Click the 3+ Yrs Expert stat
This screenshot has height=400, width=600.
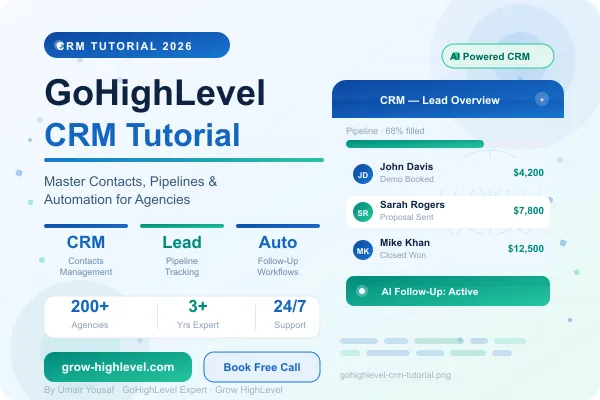click(x=198, y=314)
